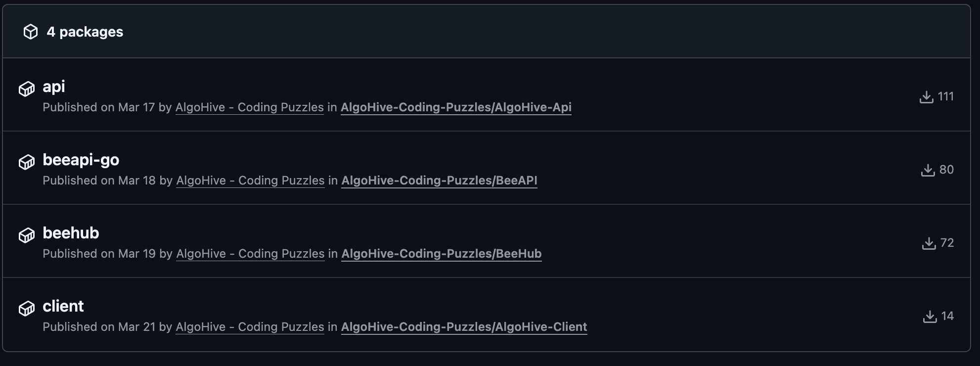
Task: Open the AlgoHive-Coding-Puzzles/BeeAPI repository link
Action: pos(439,181)
